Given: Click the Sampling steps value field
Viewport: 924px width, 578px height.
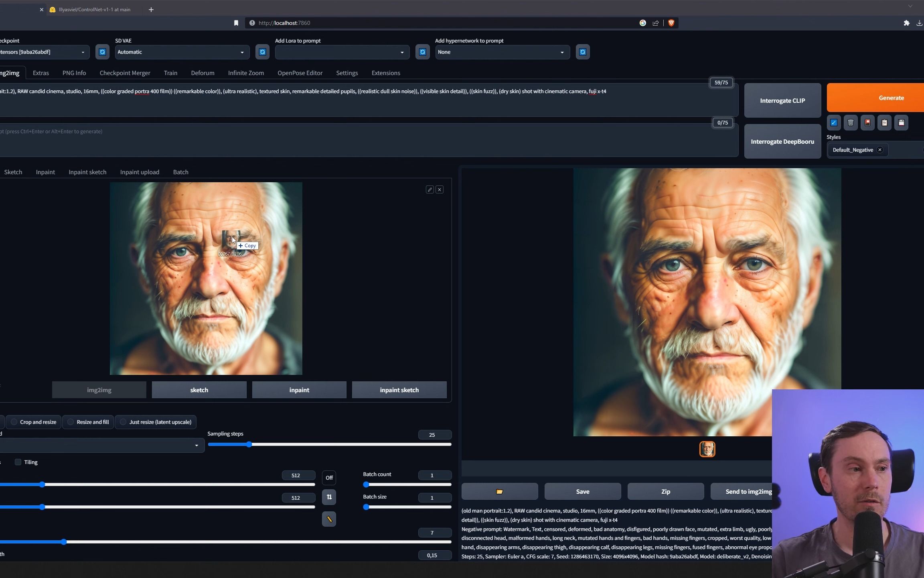Looking at the screenshot, I should pos(435,435).
